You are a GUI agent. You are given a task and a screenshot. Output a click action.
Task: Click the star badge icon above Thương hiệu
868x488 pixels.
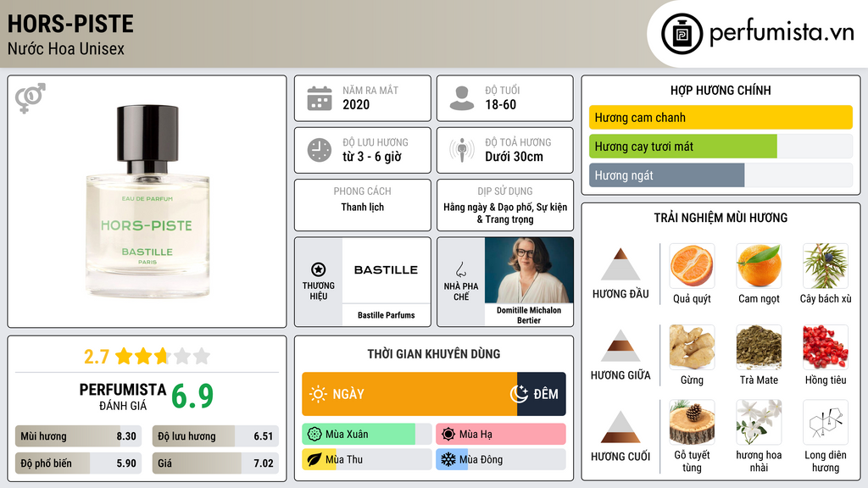click(x=319, y=269)
